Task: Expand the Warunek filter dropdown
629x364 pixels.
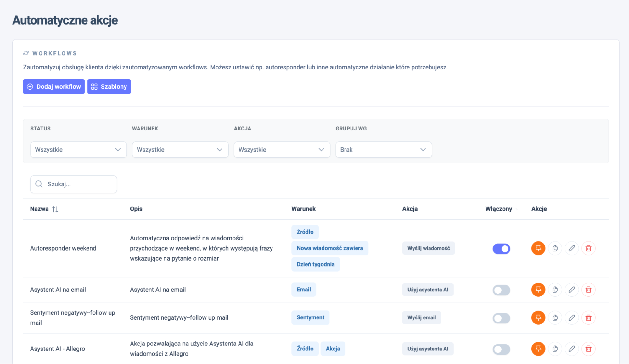Action: point(180,150)
